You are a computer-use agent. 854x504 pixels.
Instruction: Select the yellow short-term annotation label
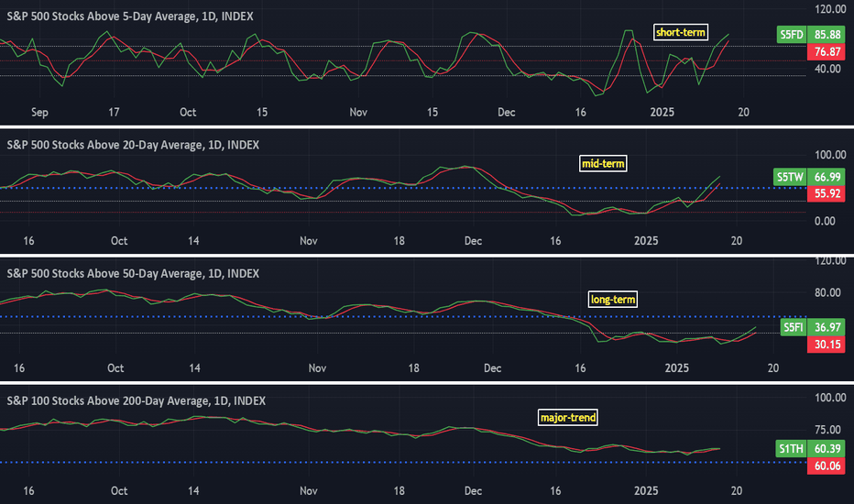click(681, 32)
